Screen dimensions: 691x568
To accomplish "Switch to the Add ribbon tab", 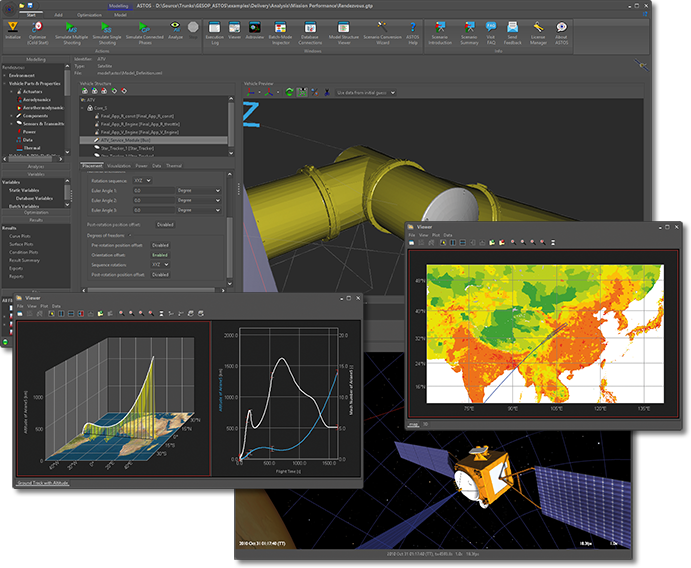I will point(58,15).
